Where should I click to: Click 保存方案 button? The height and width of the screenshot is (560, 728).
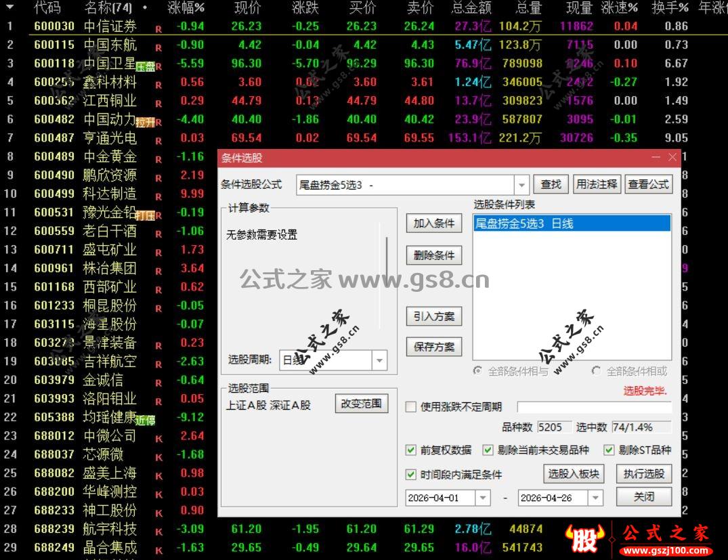click(x=434, y=347)
